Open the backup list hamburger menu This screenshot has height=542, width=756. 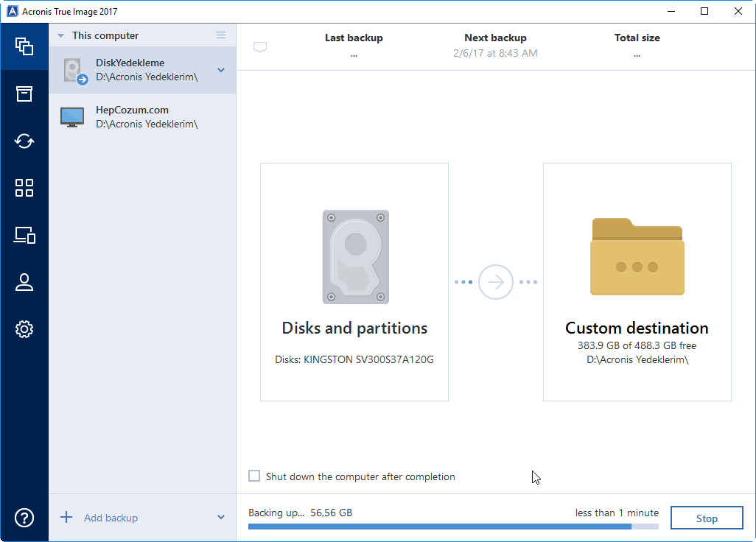(221, 35)
